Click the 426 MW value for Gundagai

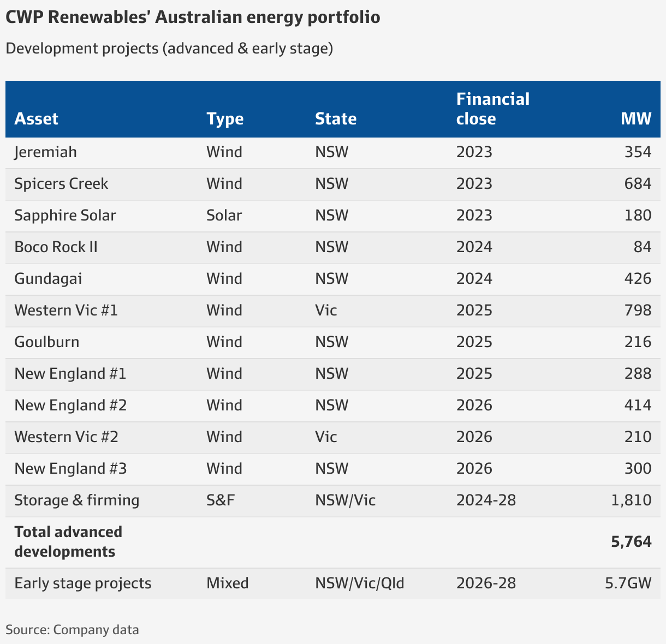(x=638, y=278)
